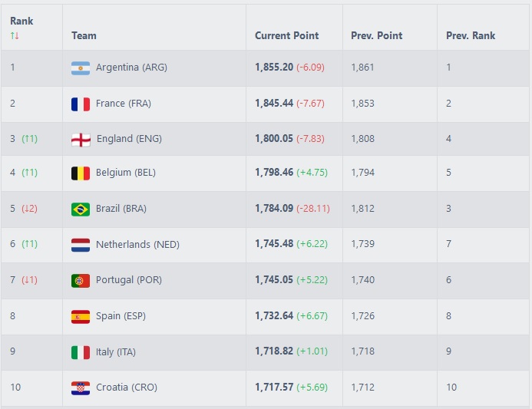Click the Argentina flag icon
Image resolution: width=532 pixels, height=409 pixels.
81,68
